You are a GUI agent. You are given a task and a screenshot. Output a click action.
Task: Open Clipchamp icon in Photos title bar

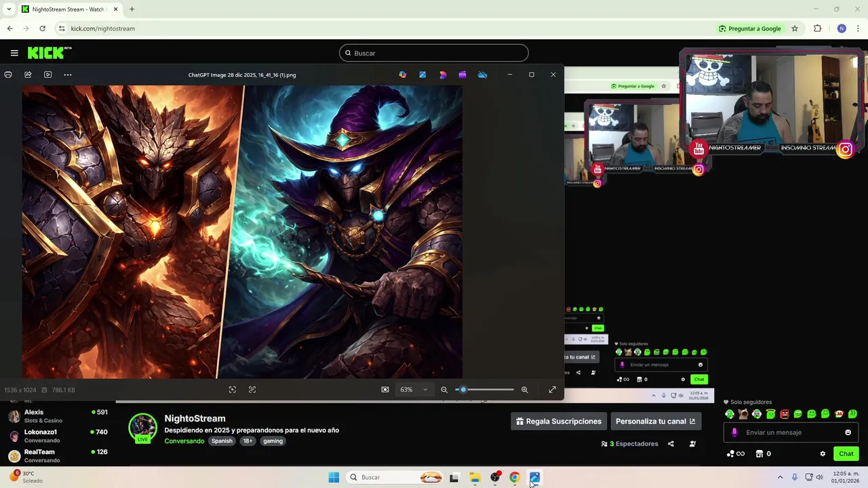(x=462, y=75)
